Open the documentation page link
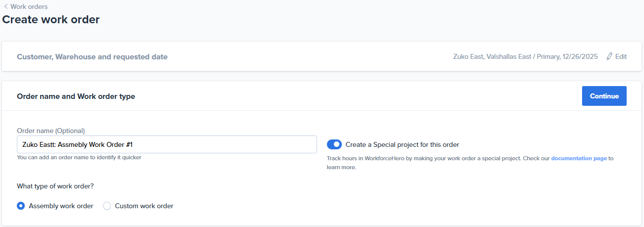 pyautogui.click(x=579, y=158)
